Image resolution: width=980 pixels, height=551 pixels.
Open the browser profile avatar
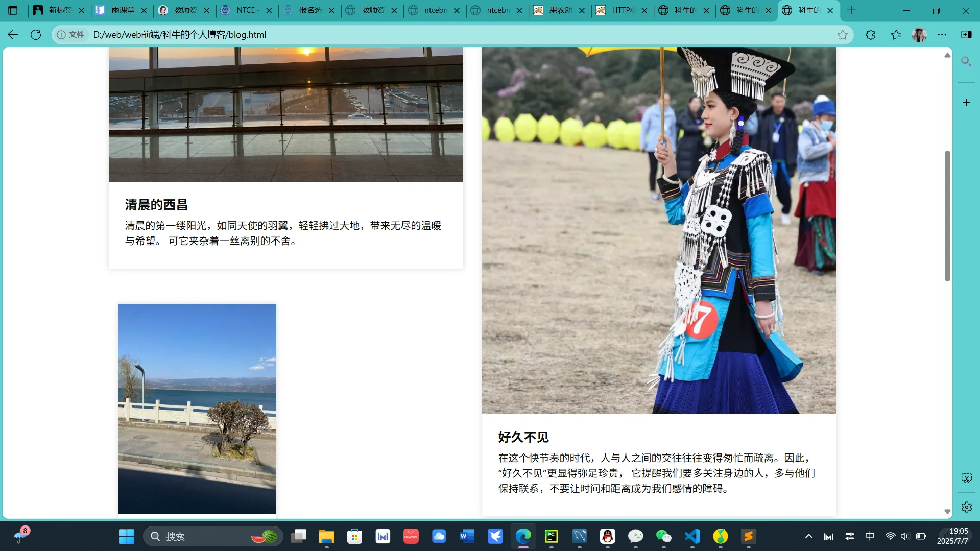tap(919, 35)
